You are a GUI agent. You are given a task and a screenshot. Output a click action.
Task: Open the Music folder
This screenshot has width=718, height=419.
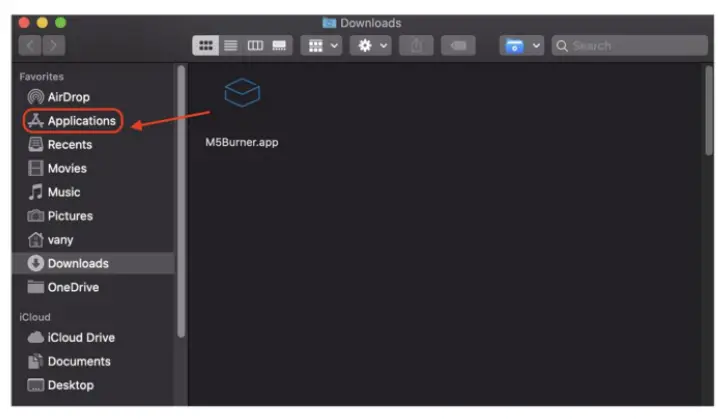point(54,192)
